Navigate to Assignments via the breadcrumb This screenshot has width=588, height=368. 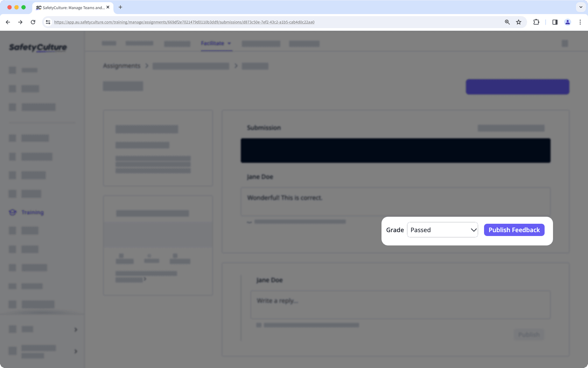[x=121, y=65]
